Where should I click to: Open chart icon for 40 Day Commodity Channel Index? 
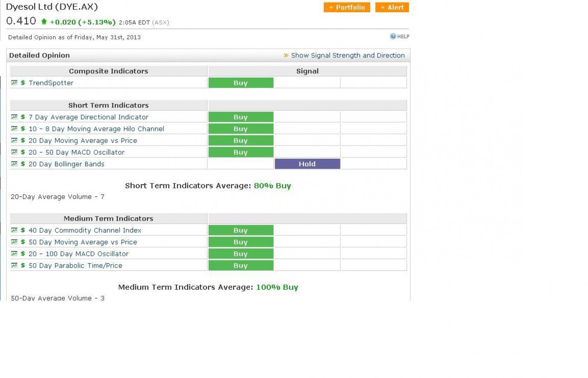tap(14, 230)
